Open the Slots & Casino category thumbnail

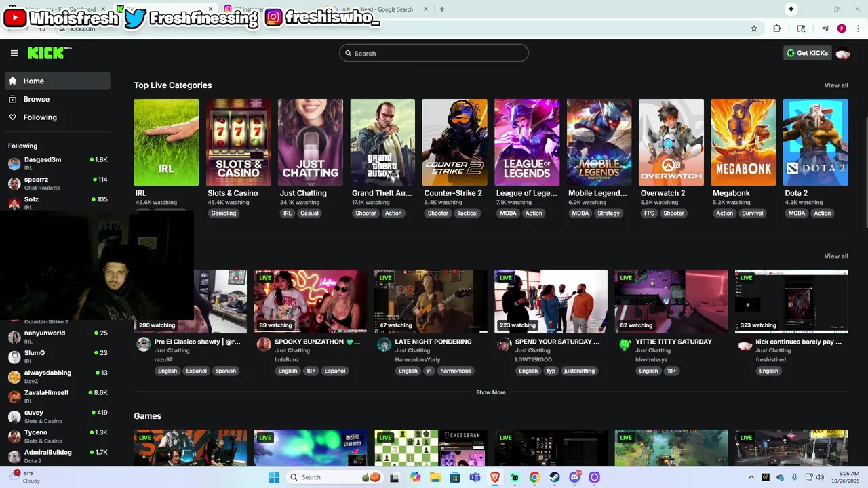coord(238,142)
